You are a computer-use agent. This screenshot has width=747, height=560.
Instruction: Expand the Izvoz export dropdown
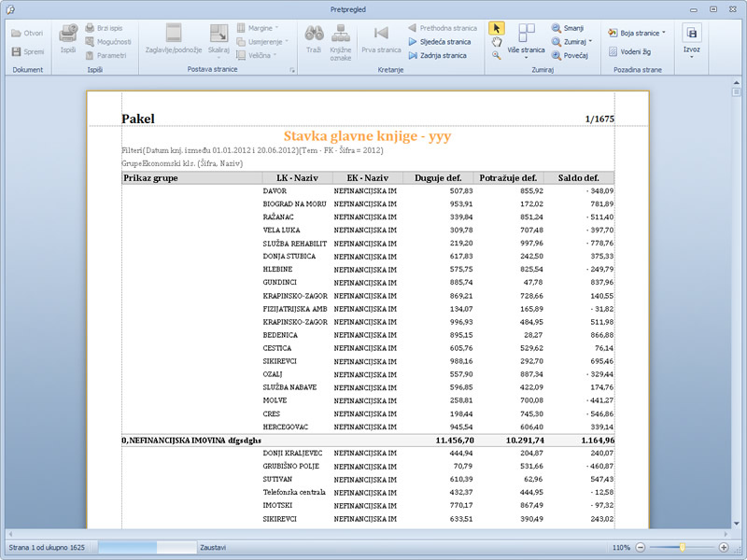(x=692, y=41)
